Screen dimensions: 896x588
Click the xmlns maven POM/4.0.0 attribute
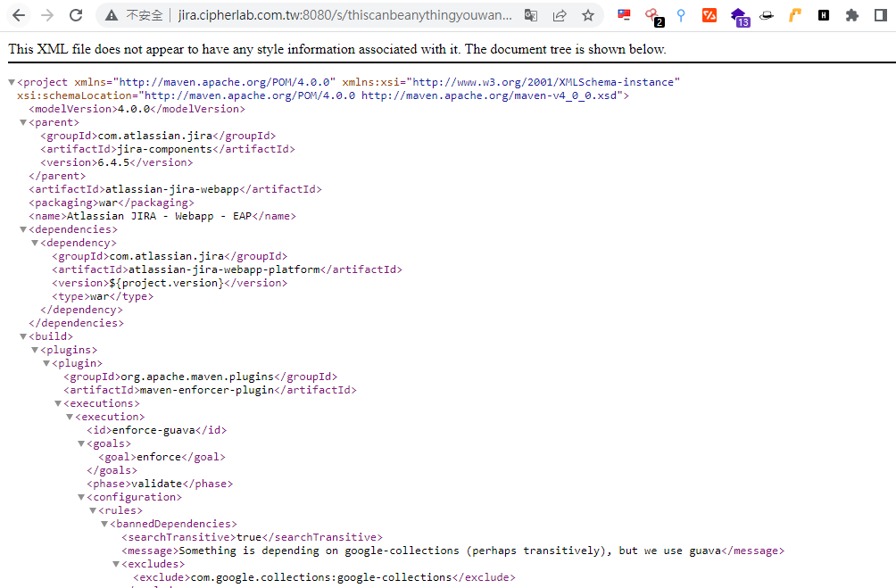[x=205, y=82]
